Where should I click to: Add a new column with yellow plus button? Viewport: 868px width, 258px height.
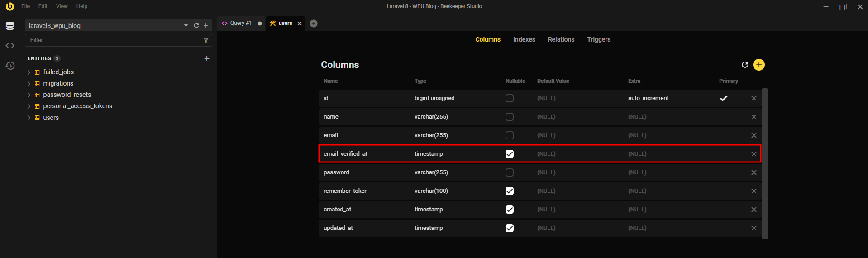coord(758,65)
